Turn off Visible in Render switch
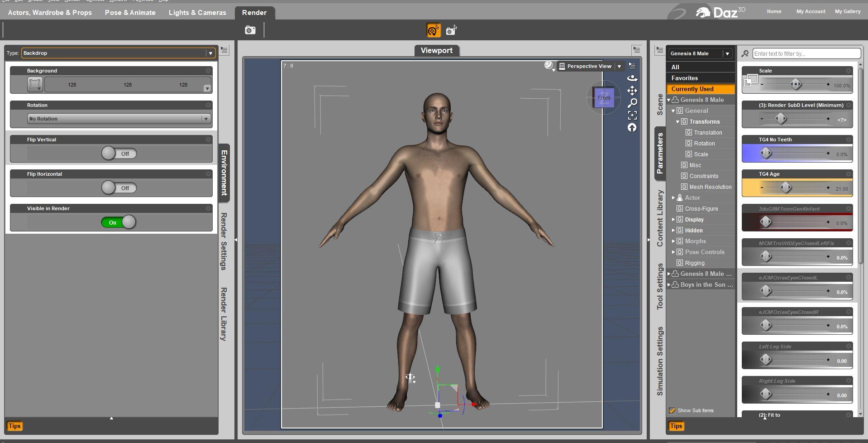 click(119, 222)
